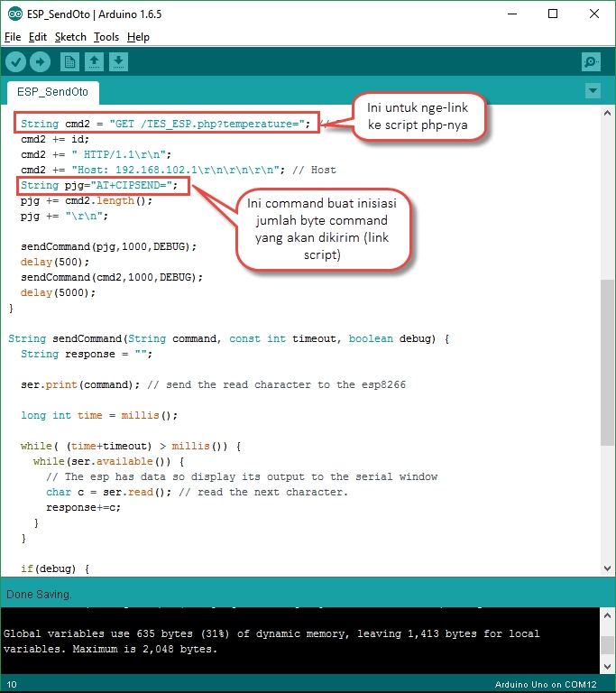
Task: Open the Help menu
Action: (x=138, y=37)
